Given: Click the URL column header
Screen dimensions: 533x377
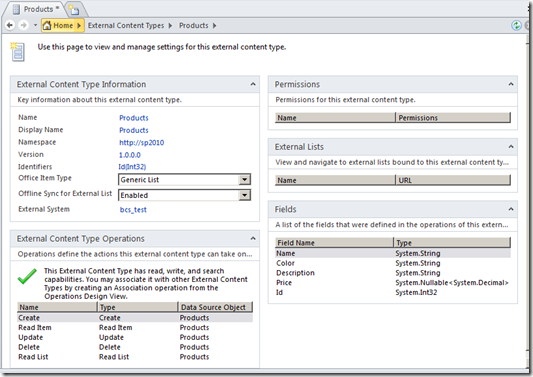Looking at the screenshot, I should [x=453, y=181].
